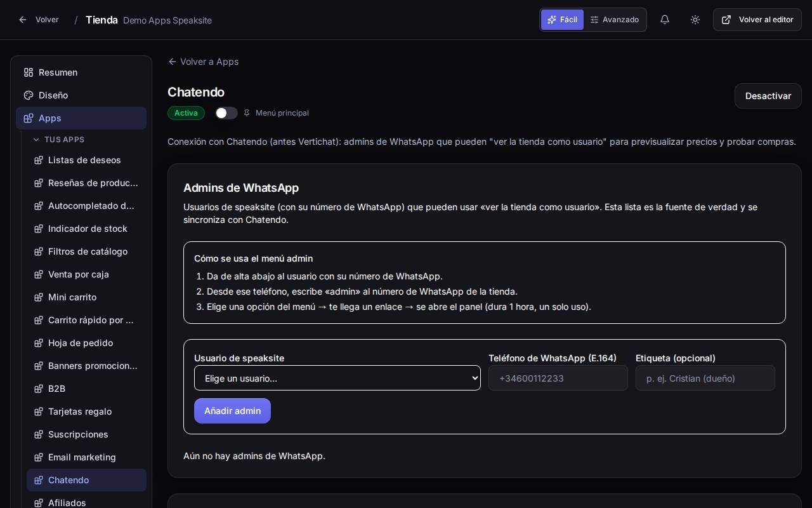
Task: Collapse the TUS APPS section
Action: click(x=59, y=140)
